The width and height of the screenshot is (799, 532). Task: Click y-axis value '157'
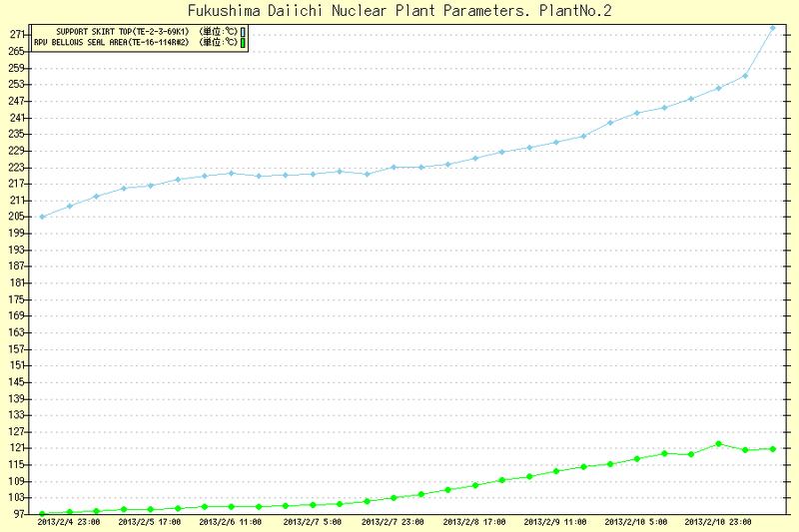(16, 349)
